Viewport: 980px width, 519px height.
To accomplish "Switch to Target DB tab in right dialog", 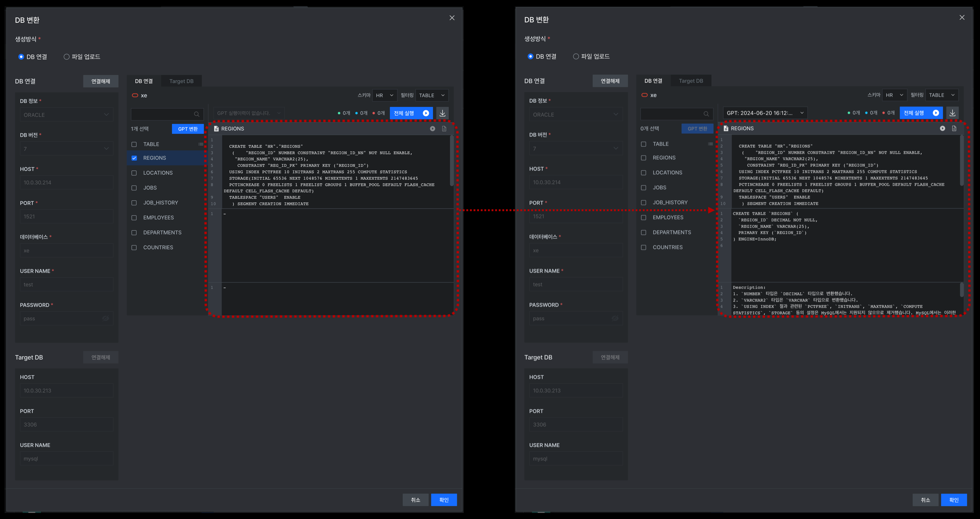I will [x=691, y=81].
